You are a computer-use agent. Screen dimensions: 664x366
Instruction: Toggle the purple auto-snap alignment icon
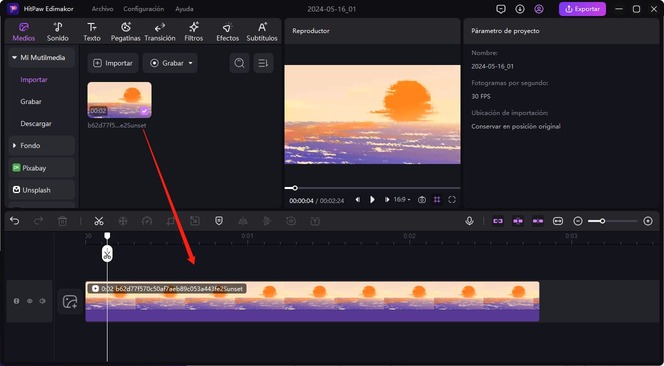tap(518, 221)
